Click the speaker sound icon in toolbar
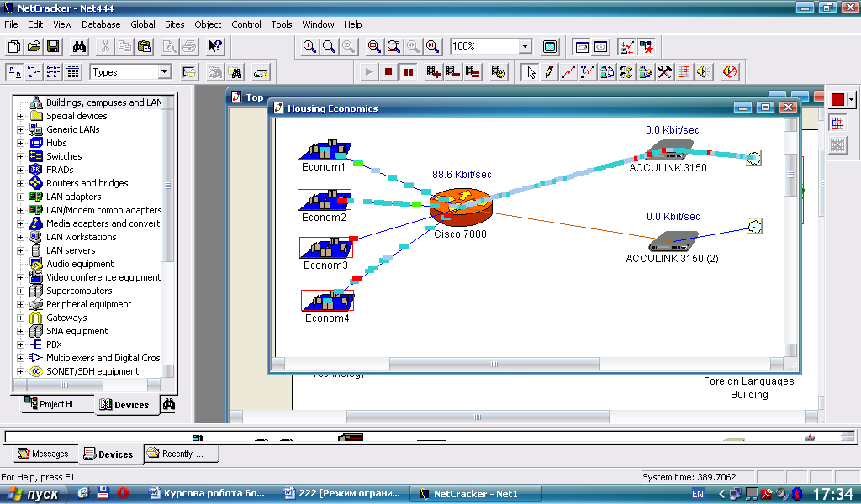 [704, 72]
